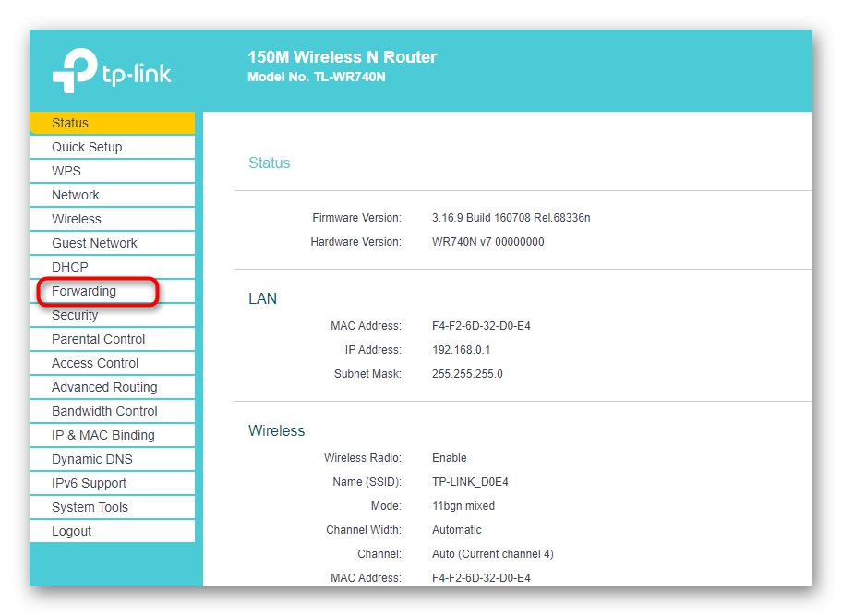Click the hardware version WR740N v7 value
842x616 pixels.
[x=487, y=242]
